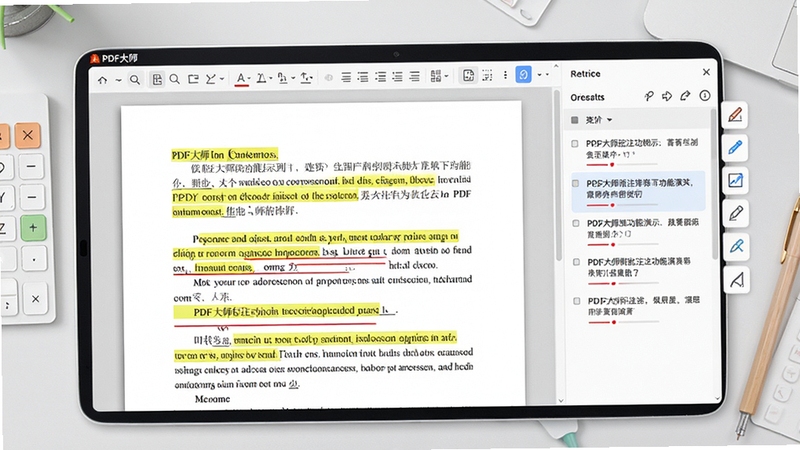
Task: Click first alignment icon after the faded circle
Action: pyautogui.click(x=346, y=77)
